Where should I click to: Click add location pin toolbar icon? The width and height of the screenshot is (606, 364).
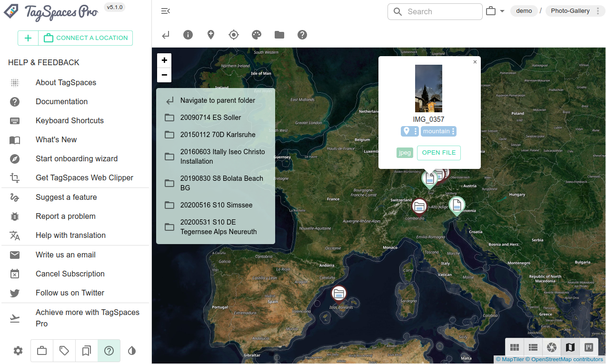click(x=211, y=35)
